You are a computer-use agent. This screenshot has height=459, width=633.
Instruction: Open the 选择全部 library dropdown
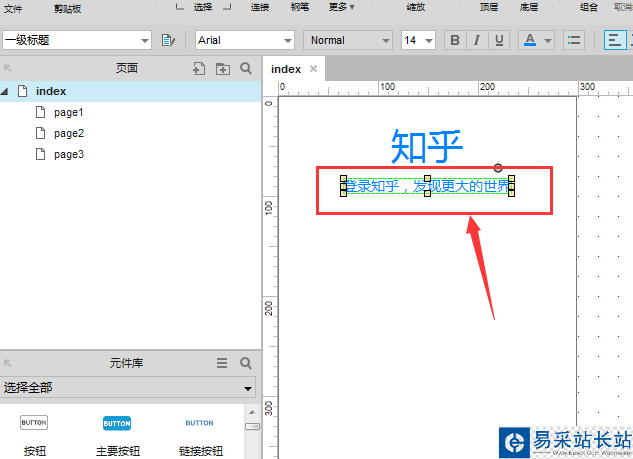coord(128,388)
